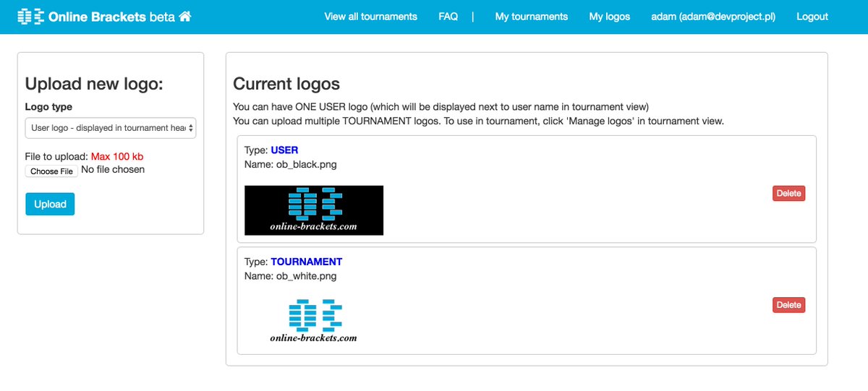Click the 'No file chosen' text
868x391 pixels.
pos(113,170)
